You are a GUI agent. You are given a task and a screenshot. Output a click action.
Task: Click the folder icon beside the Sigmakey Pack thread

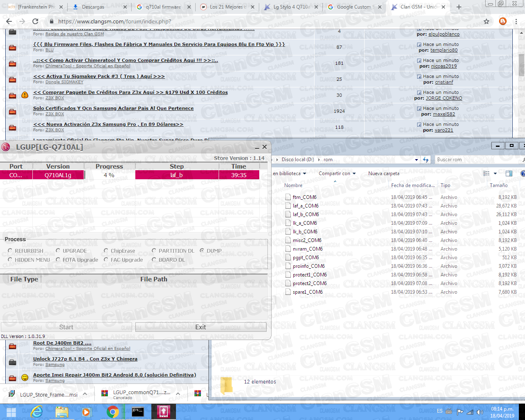point(13,79)
